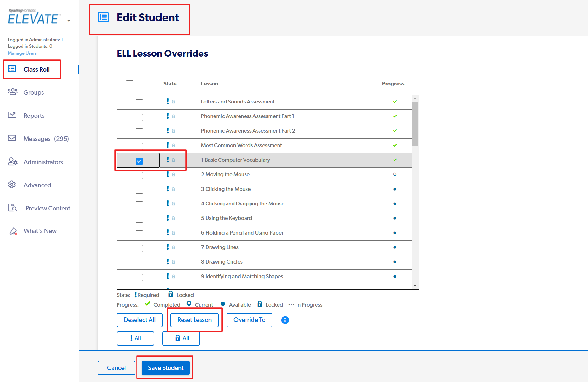
Task: Click the Class Roll list icon in sidebar
Action: (12, 69)
